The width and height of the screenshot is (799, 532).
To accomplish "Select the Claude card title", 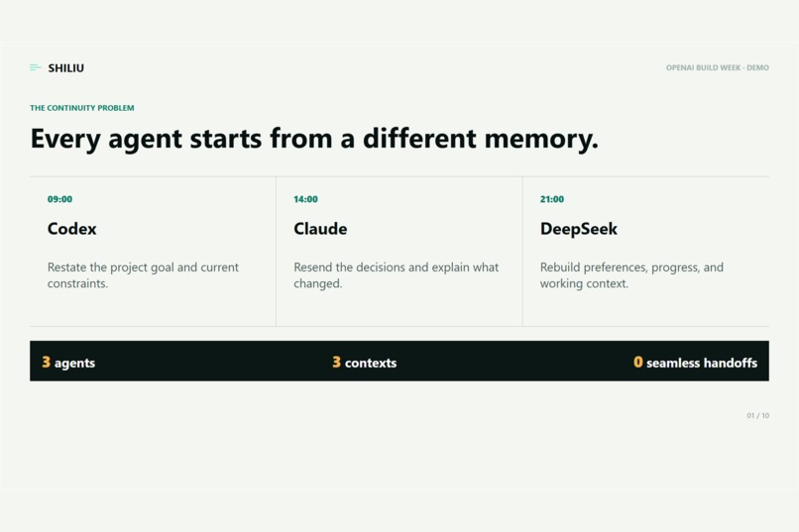I will pyautogui.click(x=320, y=229).
